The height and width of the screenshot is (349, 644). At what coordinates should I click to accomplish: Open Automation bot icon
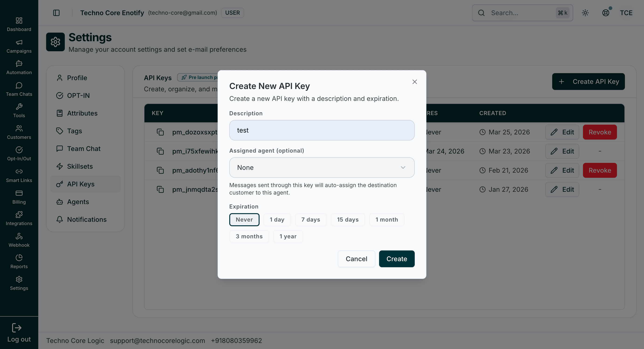(x=19, y=64)
